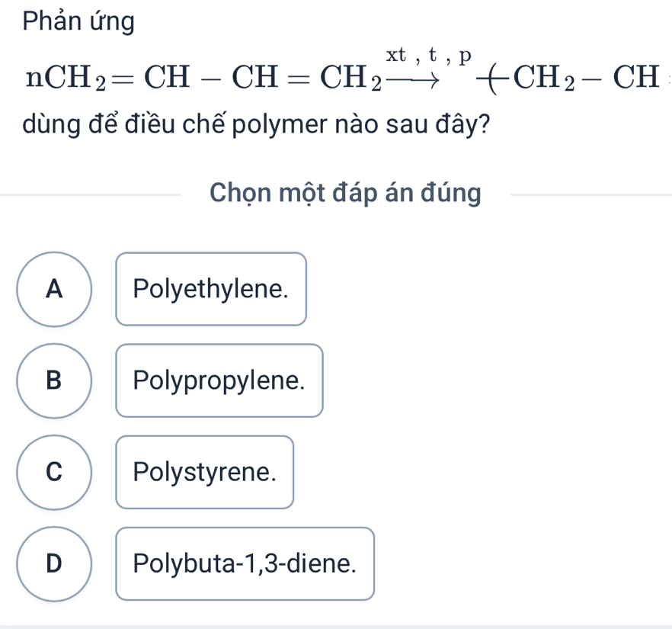672x629 pixels.
Task: Click the 'Chọn một đáp án đúng' label
Action: click(346, 194)
